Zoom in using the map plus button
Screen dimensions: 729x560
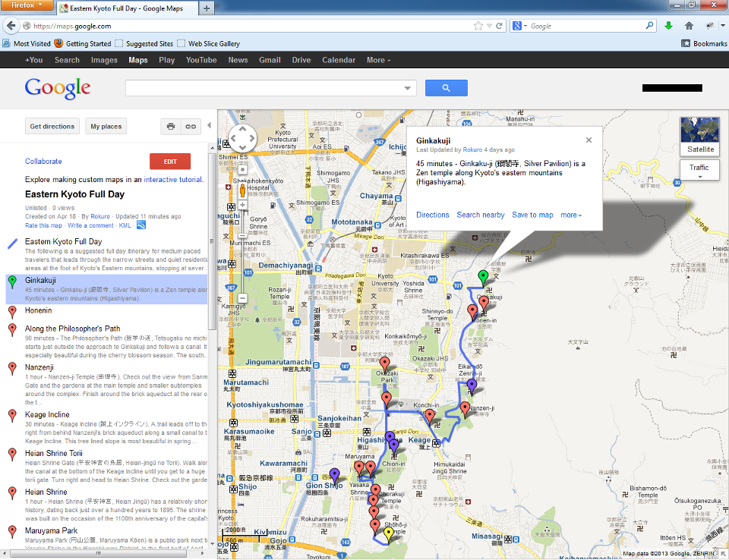click(242, 205)
